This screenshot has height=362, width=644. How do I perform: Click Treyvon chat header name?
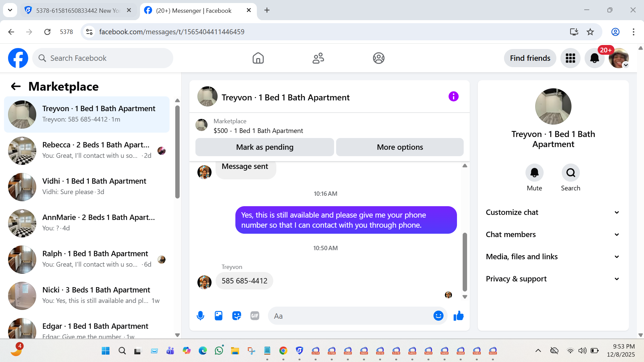point(285,97)
